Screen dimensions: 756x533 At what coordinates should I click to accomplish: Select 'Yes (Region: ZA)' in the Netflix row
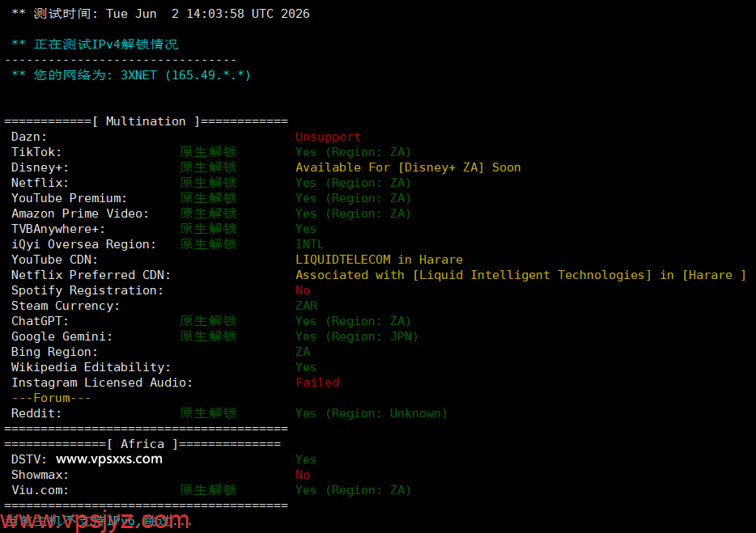(353, 183)
